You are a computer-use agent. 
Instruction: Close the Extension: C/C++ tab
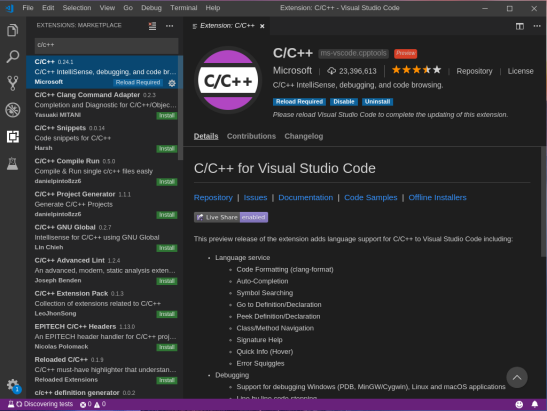point(262,26)
